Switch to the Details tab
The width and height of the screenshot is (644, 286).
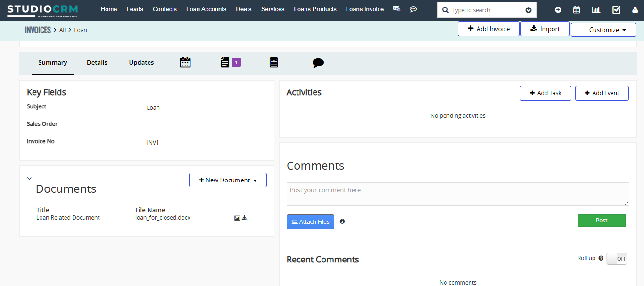click(97, 62)
